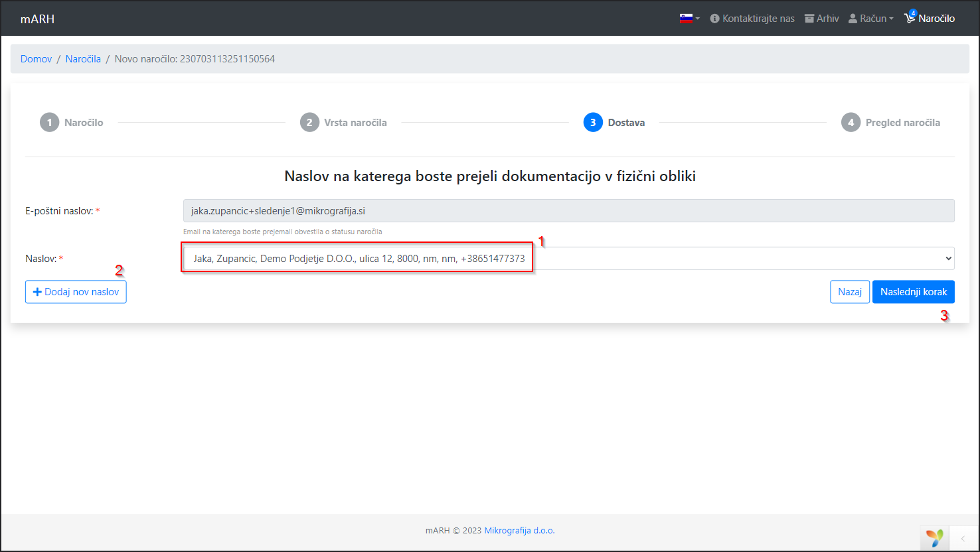Select the active Dostava step 3
The height and width of the screenshot is (552, 980).
(x=593, y=123)
